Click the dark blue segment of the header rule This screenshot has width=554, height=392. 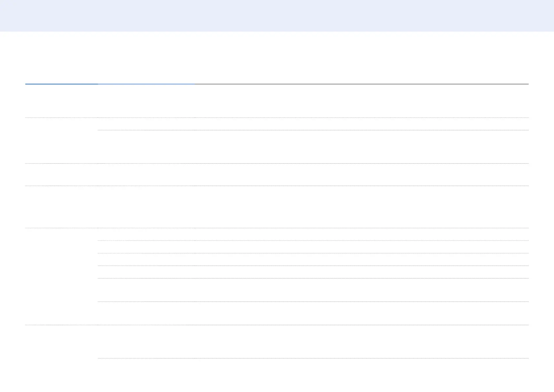point(62,84)
